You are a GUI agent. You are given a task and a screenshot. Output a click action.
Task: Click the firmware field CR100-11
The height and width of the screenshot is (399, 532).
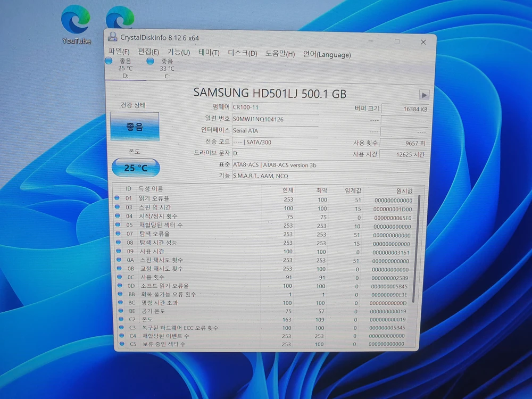(x=275, y=107)
